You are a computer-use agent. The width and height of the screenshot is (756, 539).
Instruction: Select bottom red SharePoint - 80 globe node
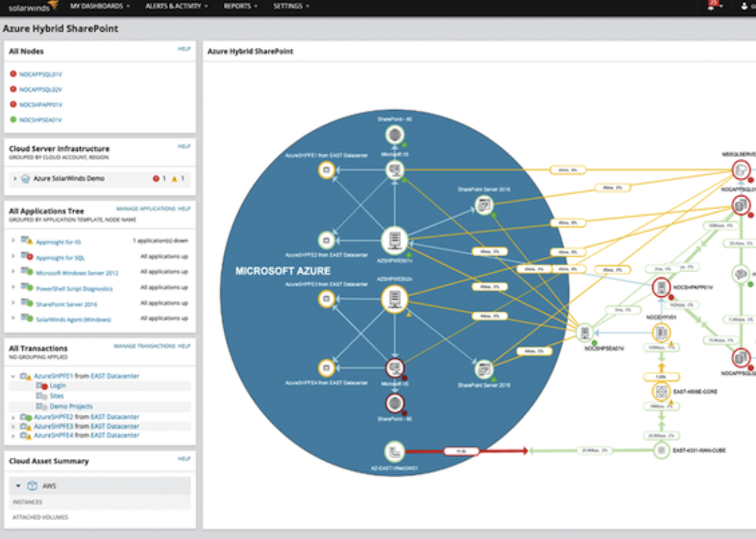395,404
